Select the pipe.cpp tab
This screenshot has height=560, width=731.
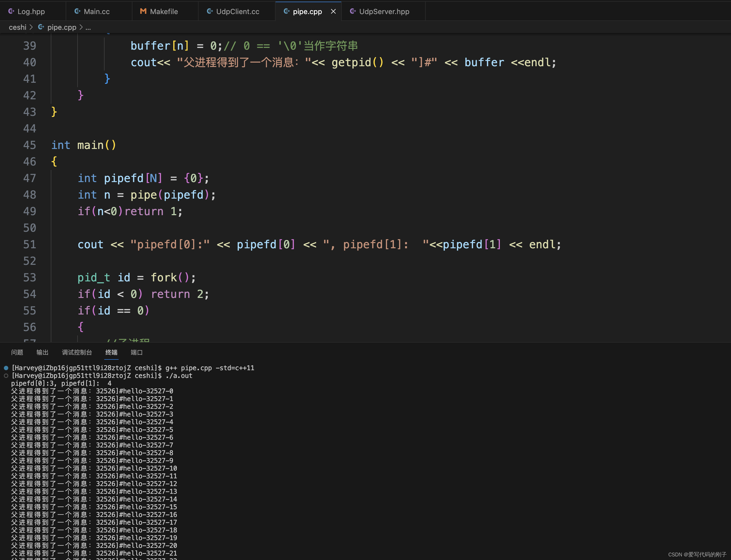307,11
